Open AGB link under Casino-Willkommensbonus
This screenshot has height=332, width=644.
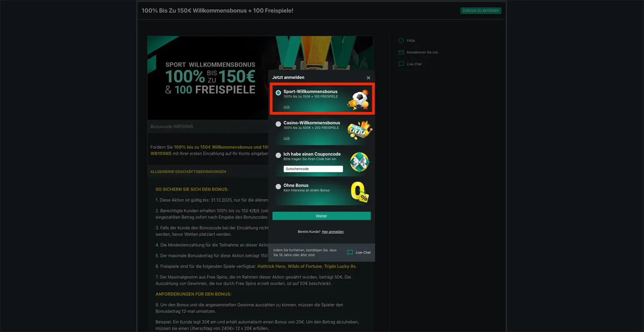(286, 138)
